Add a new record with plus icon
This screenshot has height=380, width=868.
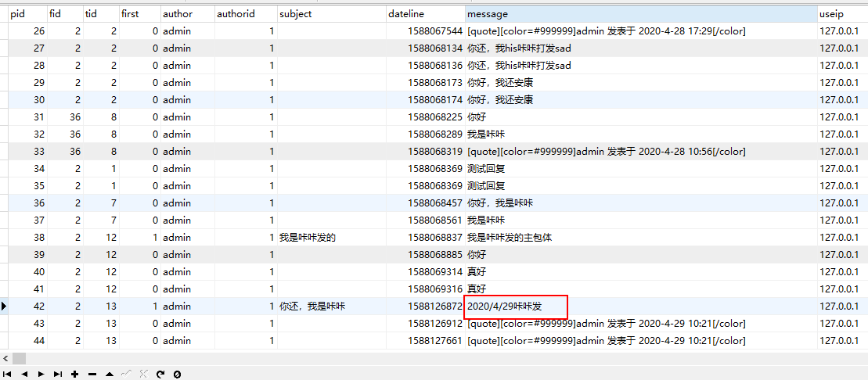click(x=74, y=374)
